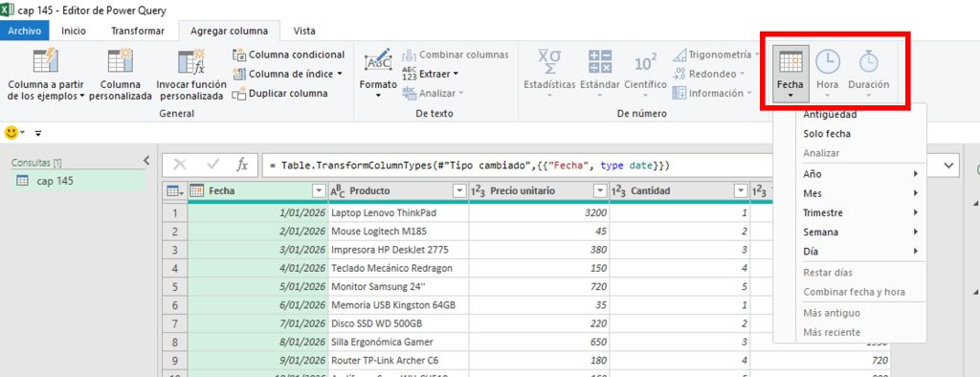Select cell Laptop Lenovo ThinkPad

tap(398, 212)
